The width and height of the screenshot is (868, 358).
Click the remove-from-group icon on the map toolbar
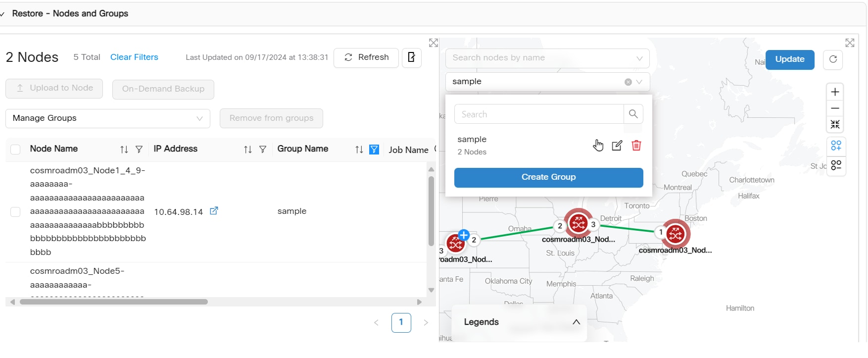[x=836, y=165]
